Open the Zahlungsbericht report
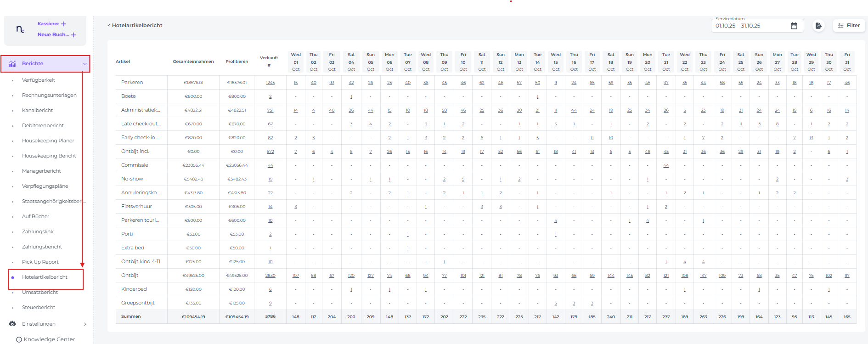Viewport: 868px width, 344px height. (x=42, y=247)
